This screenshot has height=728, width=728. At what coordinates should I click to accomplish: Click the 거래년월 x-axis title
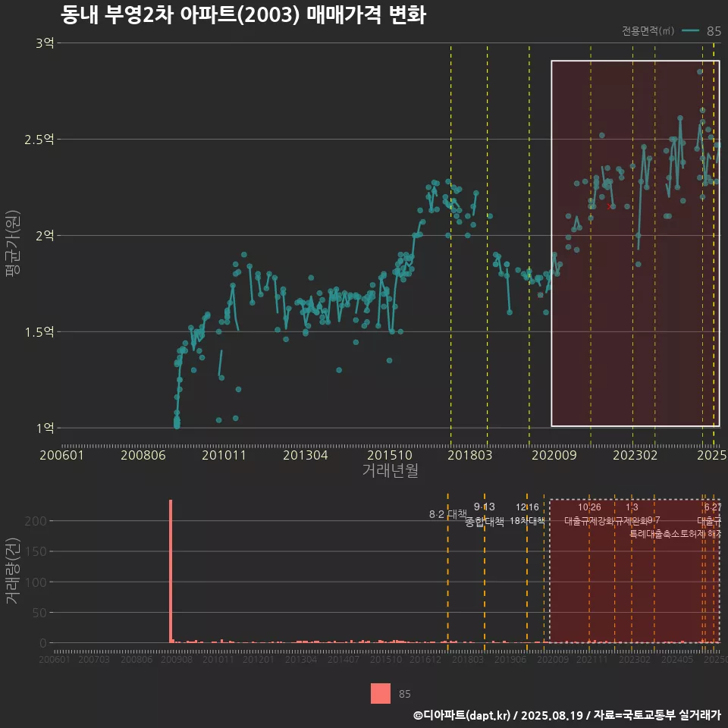[391, 470]
